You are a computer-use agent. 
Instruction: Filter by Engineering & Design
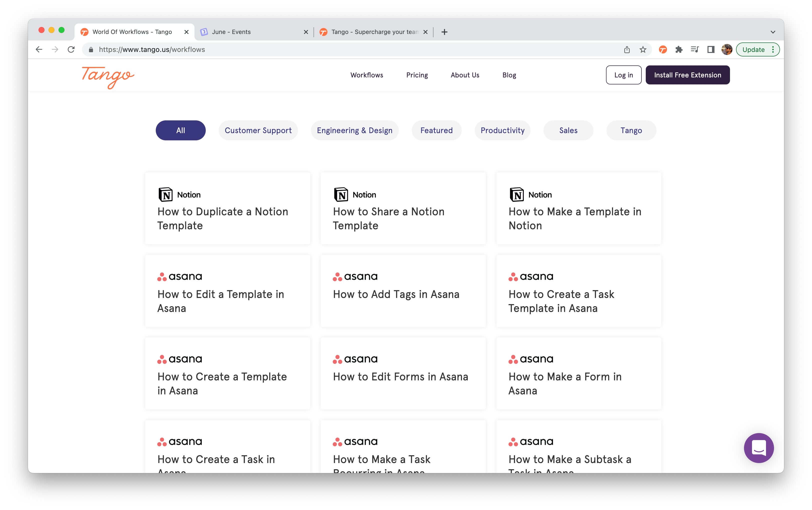click(x=354, y=130)
